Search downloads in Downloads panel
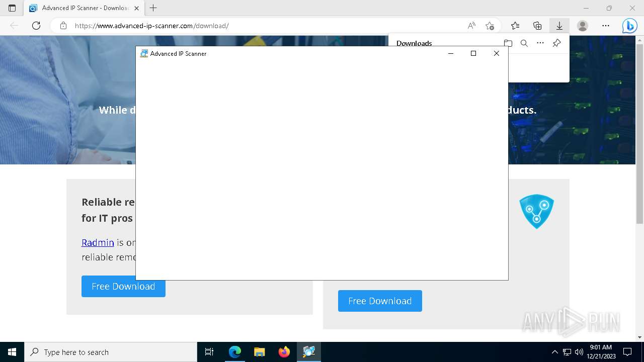Screen dimensions: 644x362 [524, 43]
